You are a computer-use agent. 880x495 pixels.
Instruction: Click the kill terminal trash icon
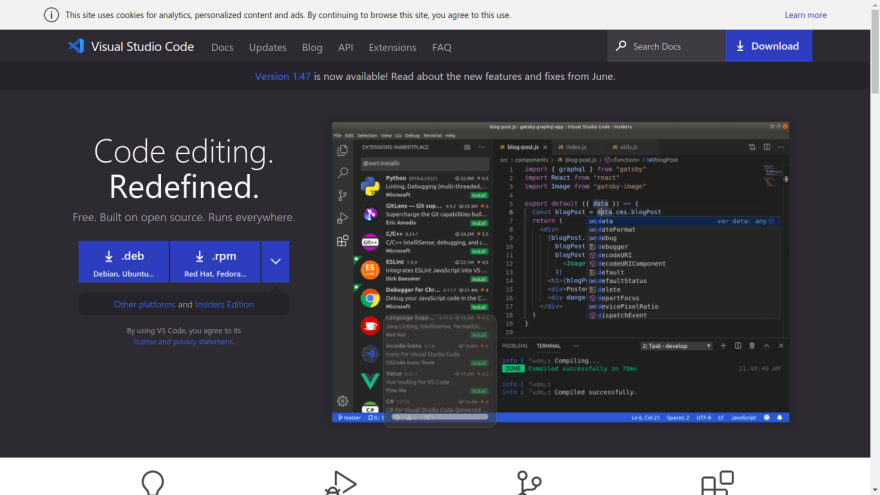(x=752, y=346)
